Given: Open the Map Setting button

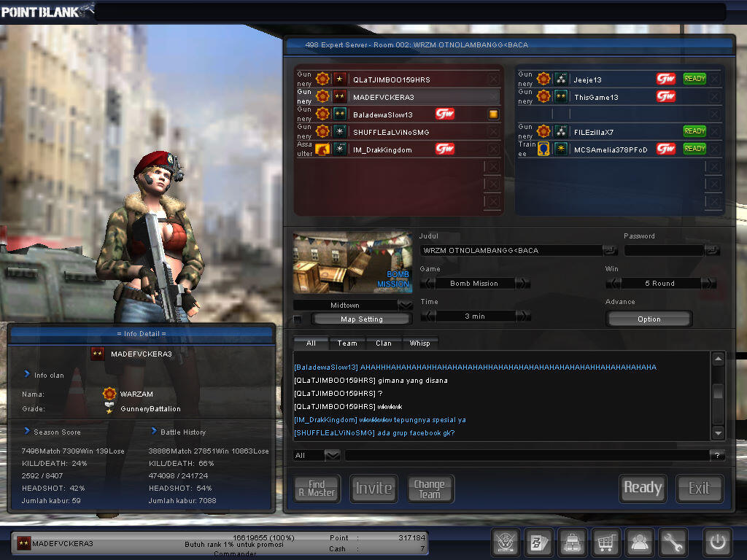Looking at the screenshot, I should click(362, 319).
